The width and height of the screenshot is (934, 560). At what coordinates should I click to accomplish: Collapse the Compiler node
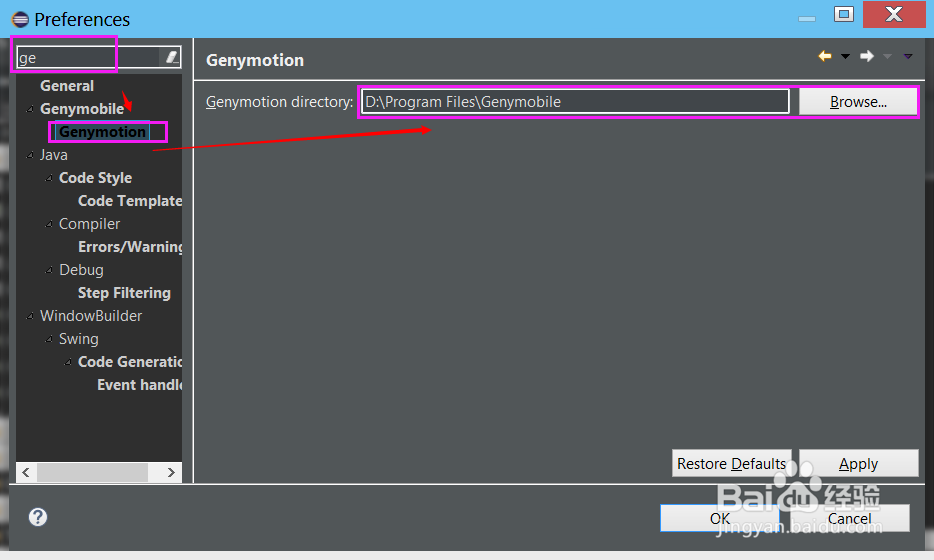[49, 224]
